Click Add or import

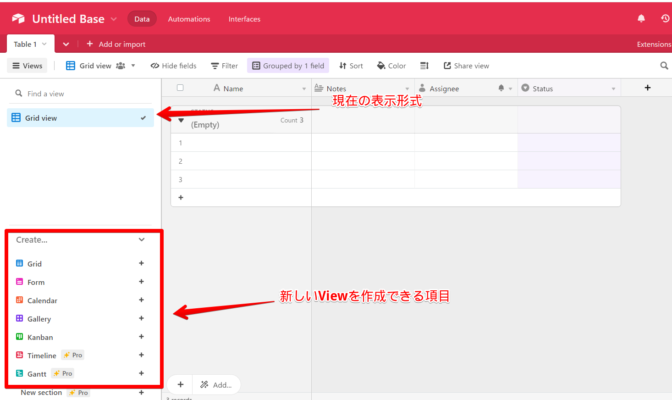click(116, 44)
